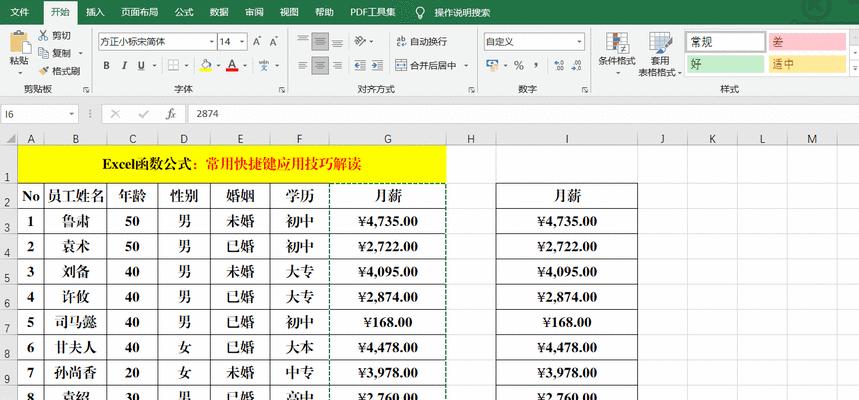Decrease the cell indent

[360, 66]
